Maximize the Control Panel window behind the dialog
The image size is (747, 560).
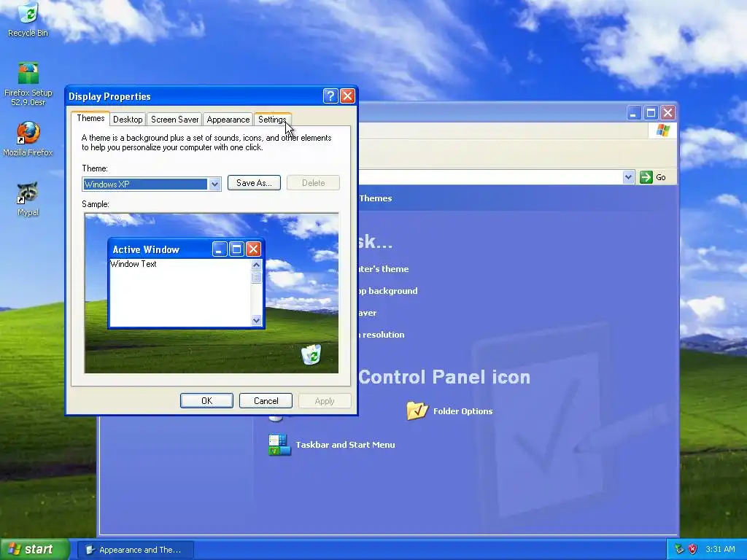[x=651, y=113]
